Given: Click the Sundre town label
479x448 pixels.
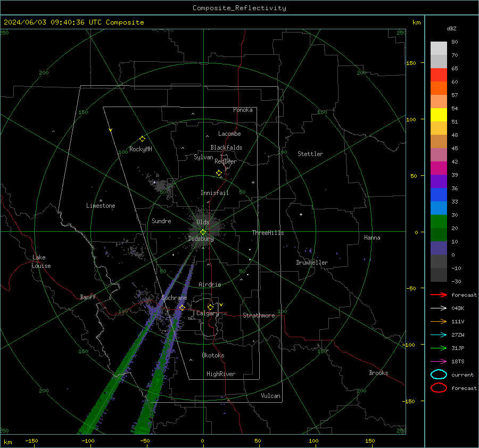Looking at the screenshot, I should 161,221.
